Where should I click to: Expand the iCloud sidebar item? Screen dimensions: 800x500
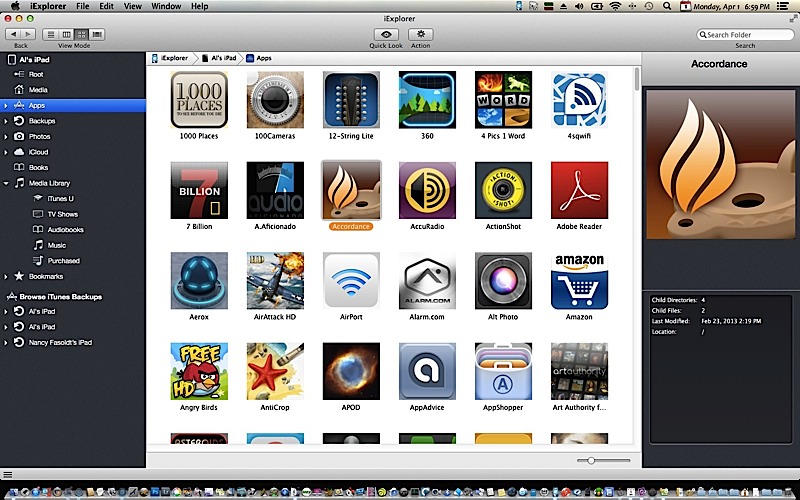6,152
